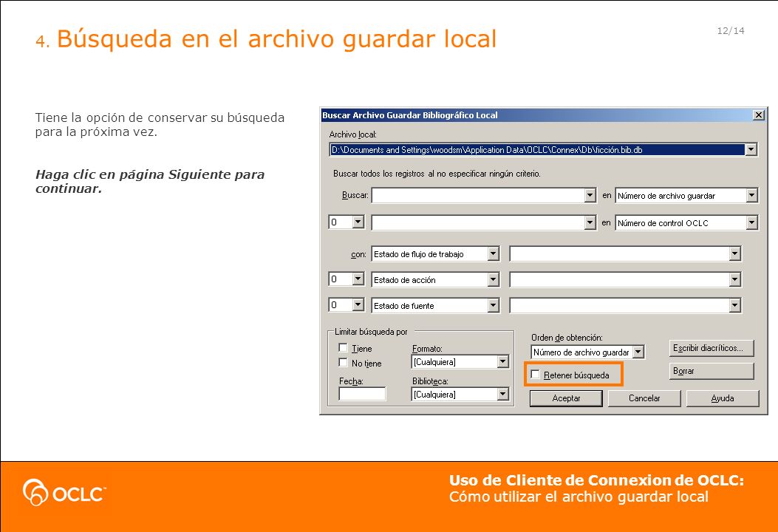The width and height of the screenshot is (778, 532).
Task: Click the Fecha input field
Action: [x=362, y=394]
